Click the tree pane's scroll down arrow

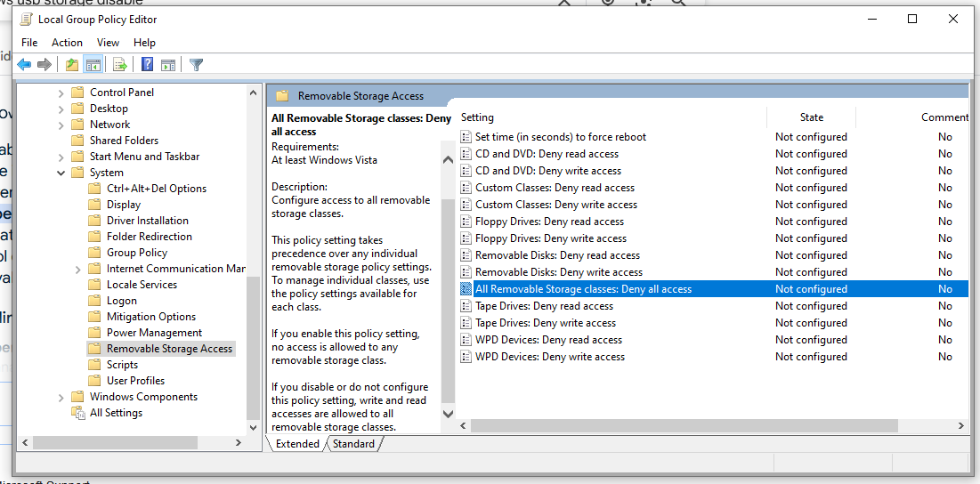[253, 428]
